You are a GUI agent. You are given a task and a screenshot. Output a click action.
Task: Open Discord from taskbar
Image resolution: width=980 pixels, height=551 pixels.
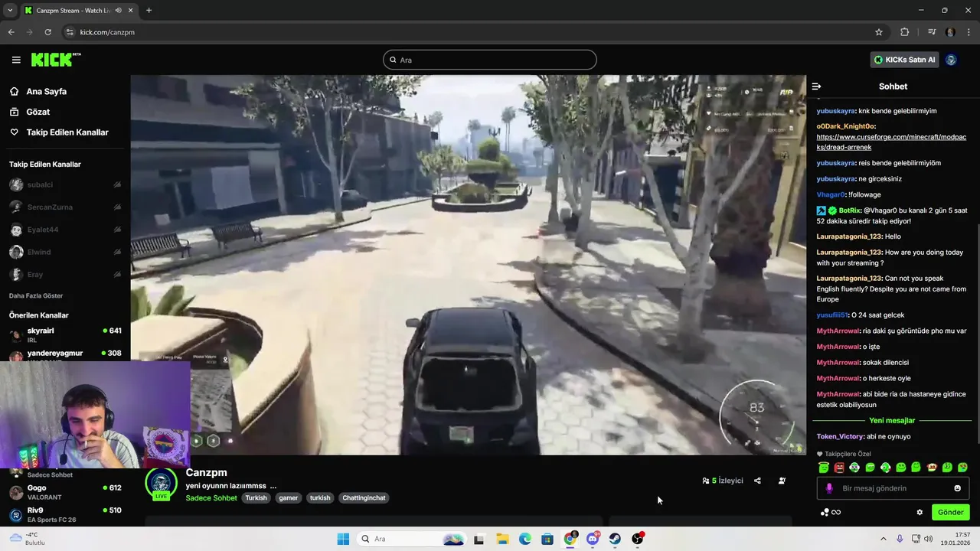[593, 539]
